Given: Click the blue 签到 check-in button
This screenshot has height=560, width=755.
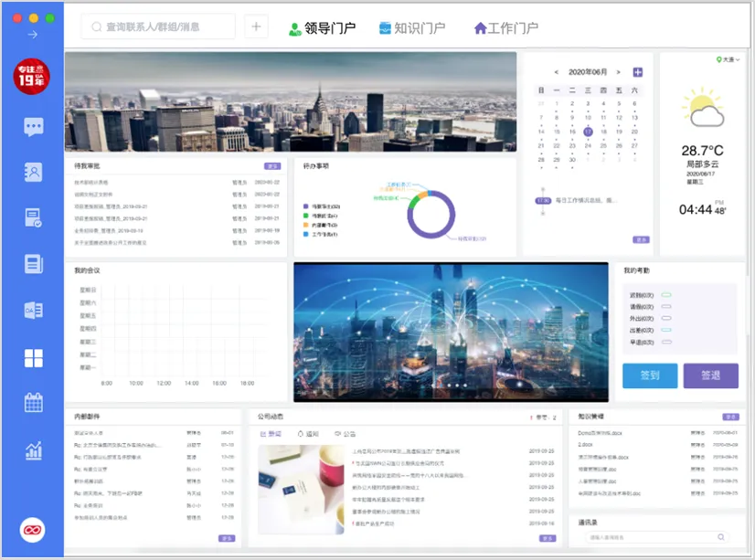Looking at the screenshot, I should pyautogui.click(x=650, y=375).
